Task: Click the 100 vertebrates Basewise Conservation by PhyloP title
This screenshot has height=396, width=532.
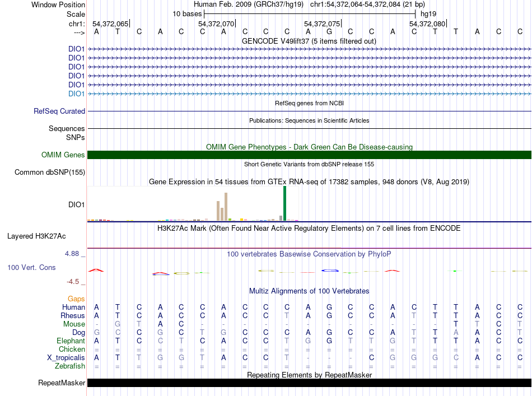Action: point(309,254)
